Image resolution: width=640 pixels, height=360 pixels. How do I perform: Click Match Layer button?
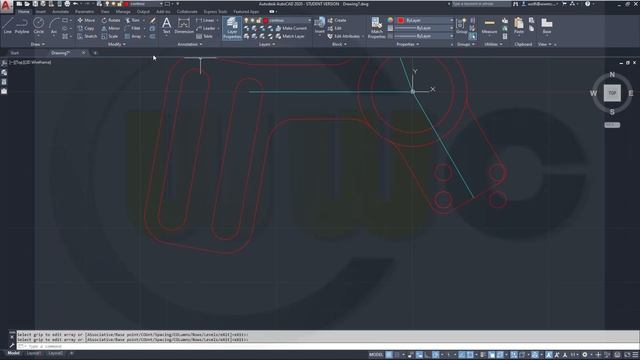(290, 36)
